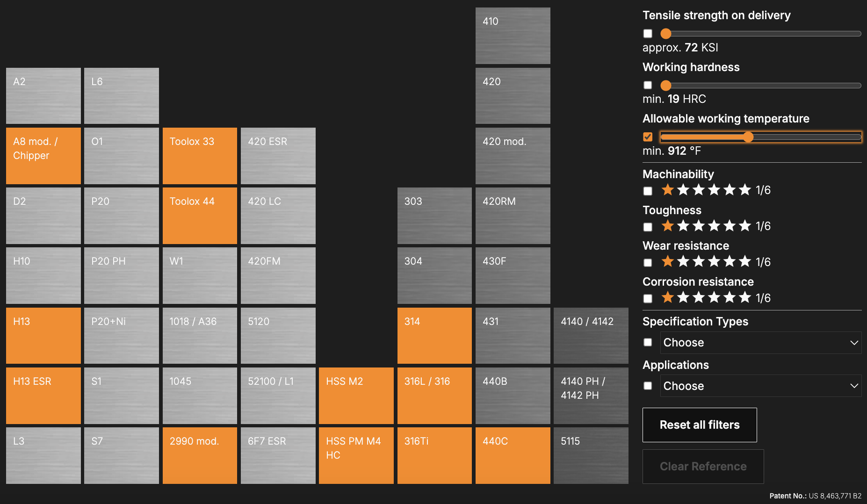Screen dimensions: 867x504
Task: Open the Specification Types Choose dropdown
Action: coord(761,343)
